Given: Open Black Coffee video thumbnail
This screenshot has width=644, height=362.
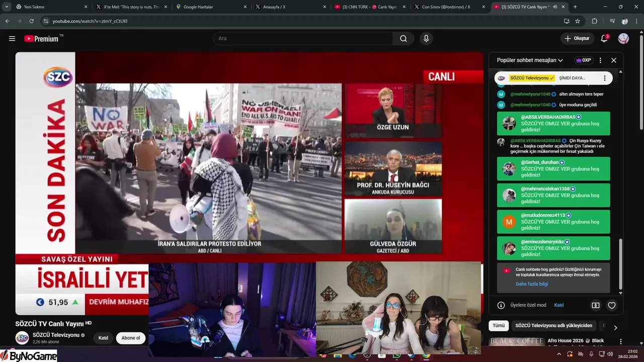Looking at the screenshot, I should [517, 342].
